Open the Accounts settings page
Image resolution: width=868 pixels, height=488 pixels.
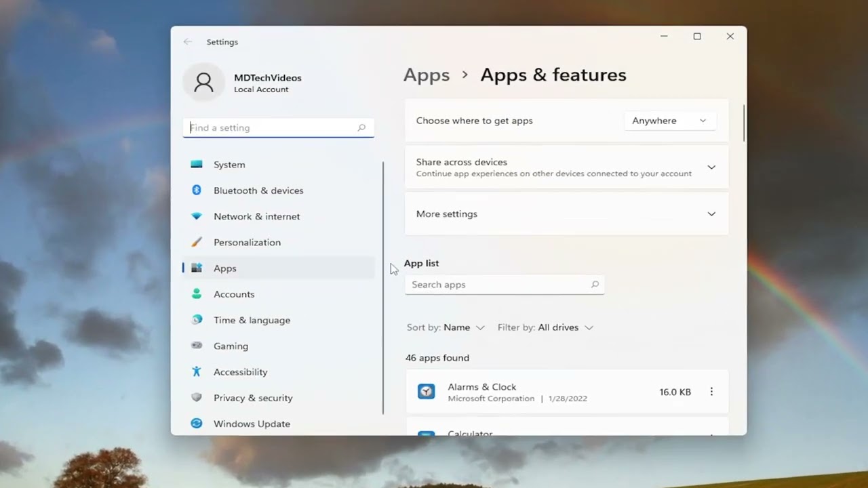point(278,294)
